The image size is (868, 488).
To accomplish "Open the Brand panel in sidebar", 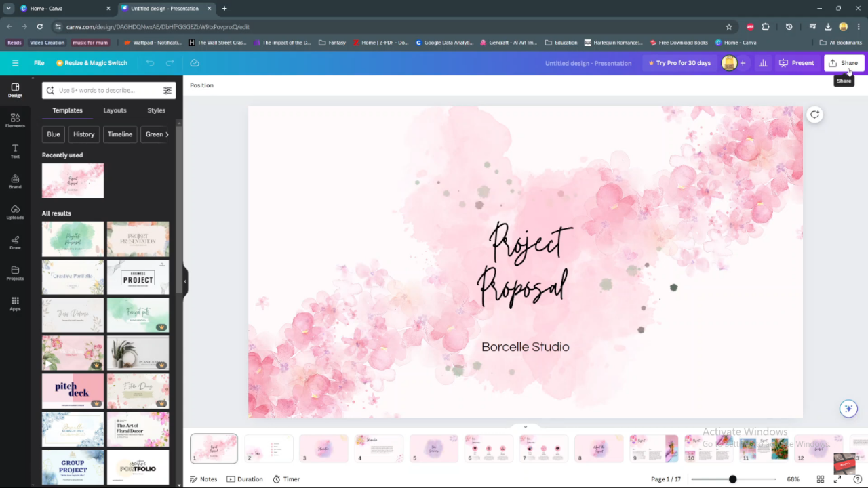I will 15,182.
